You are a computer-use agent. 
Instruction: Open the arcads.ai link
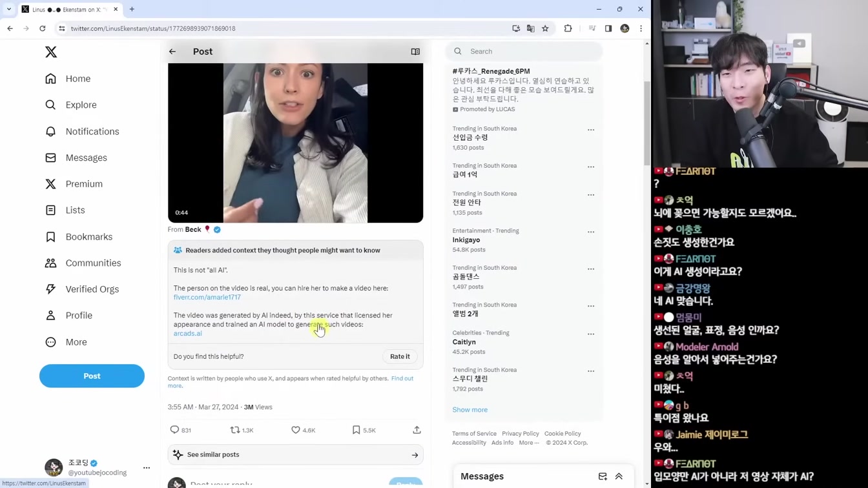coord(187,333)
